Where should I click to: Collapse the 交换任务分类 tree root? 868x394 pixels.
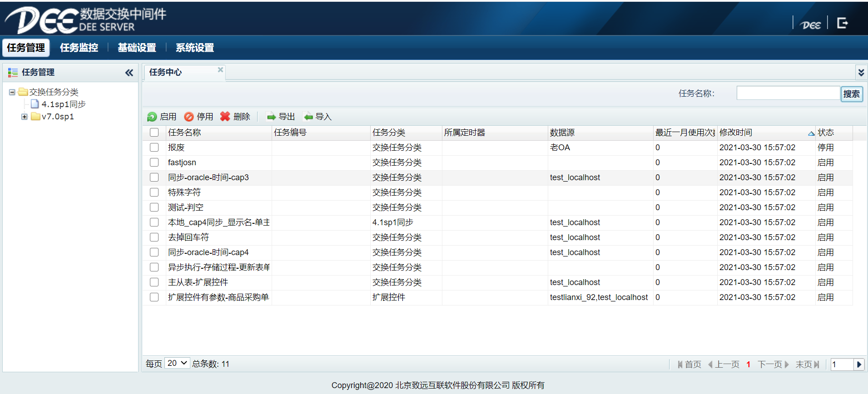(12, 92)
